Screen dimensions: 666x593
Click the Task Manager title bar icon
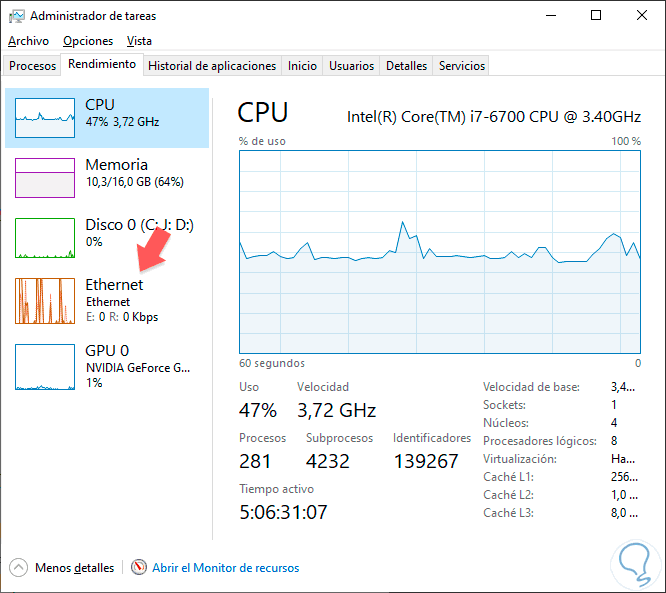16,16
